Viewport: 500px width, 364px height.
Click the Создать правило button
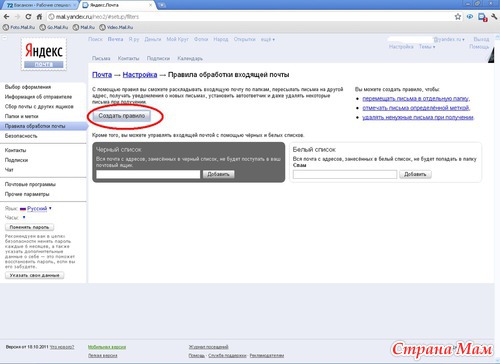click(x=122, y=116)
